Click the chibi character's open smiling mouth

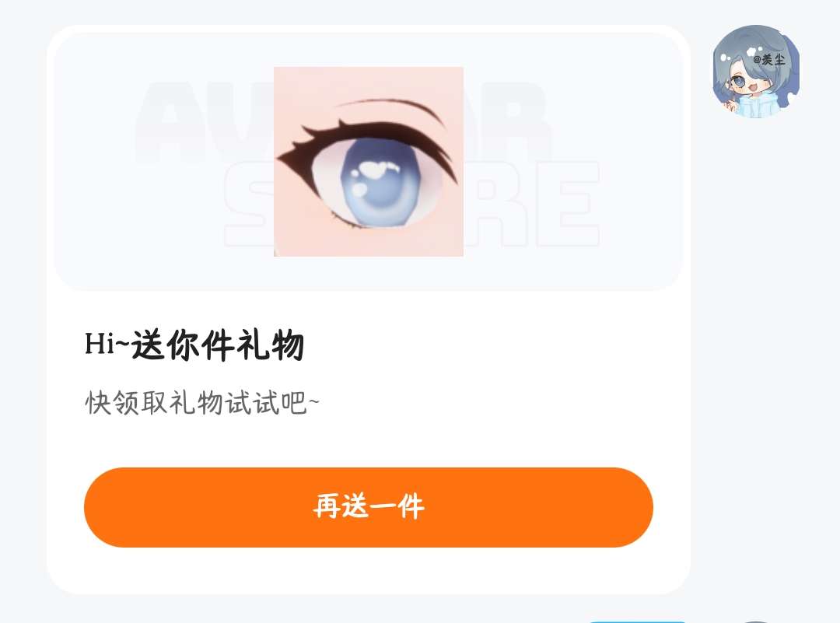[x=754, y=87]
